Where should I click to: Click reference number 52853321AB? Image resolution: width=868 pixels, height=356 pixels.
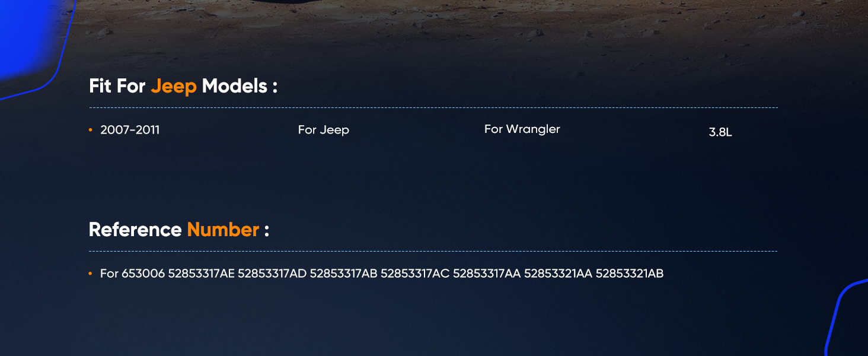(x=630, y=274)
